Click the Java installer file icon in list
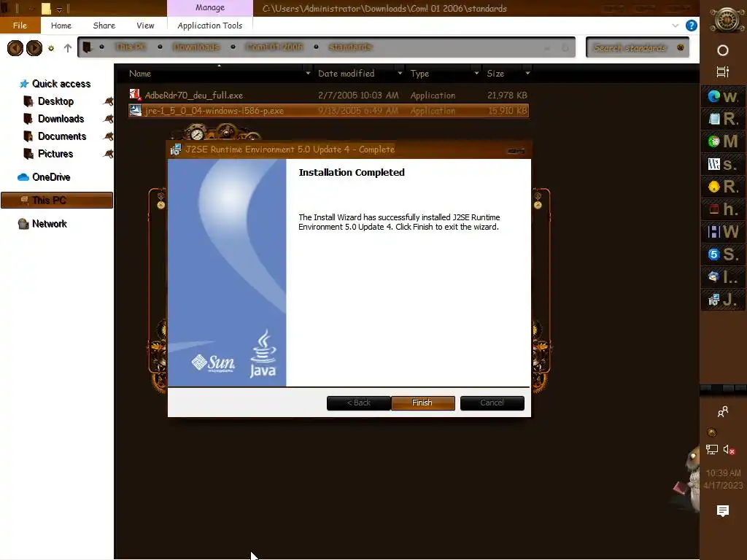Screen dimensions: 747x560 (x=135, y=111)
